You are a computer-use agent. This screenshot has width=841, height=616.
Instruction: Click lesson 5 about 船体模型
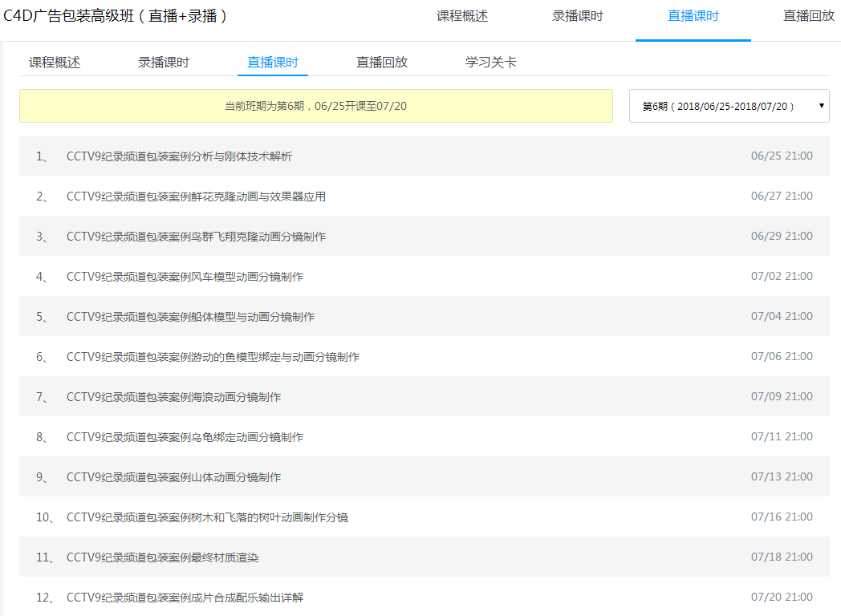pyautogui.click(x=190, y=317)
